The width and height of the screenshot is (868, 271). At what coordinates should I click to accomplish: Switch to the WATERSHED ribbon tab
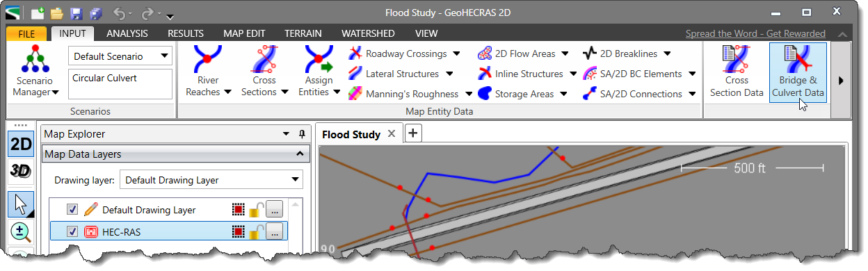[368, 33]
